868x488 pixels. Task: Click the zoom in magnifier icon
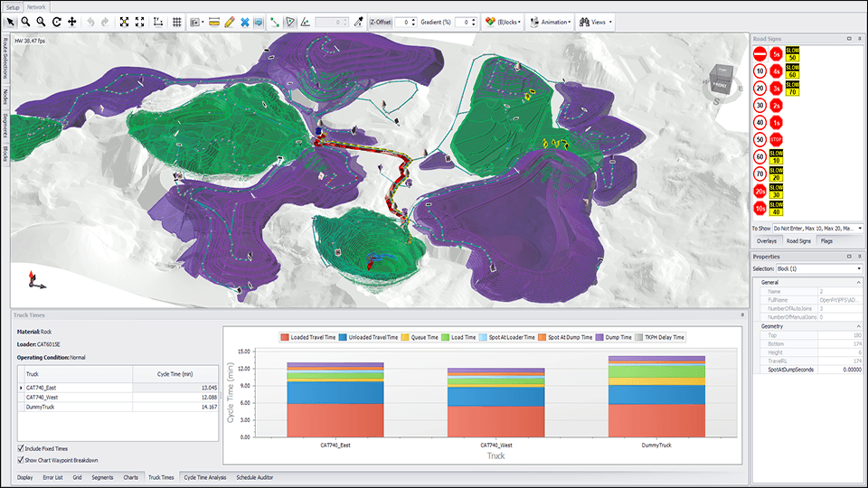(x=27, y=21)
